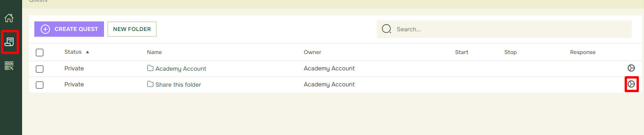Open settings gear for Academy Account folder

pos(631,68)
